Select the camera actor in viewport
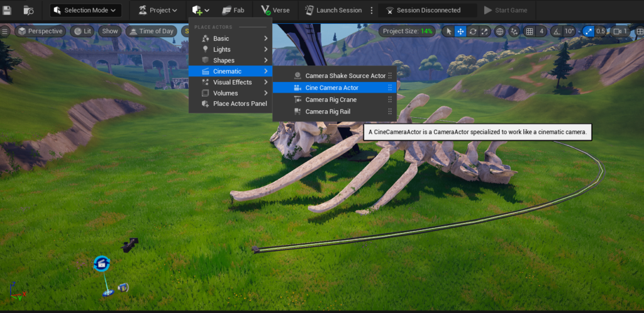This screenshot has width=644, height=313. pos(130,245)
